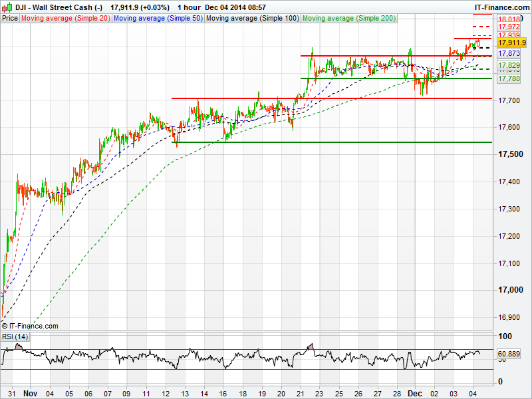Select Moving average (Simple 100) legend
Image resolution: width=532 pixels, height=399 pixels.
[253, 19]
